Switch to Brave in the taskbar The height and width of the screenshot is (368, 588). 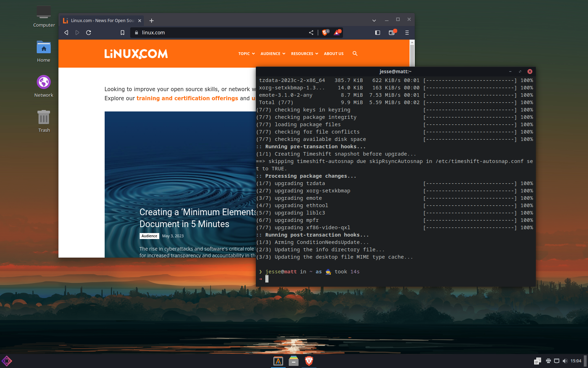[x=309, y=361]
